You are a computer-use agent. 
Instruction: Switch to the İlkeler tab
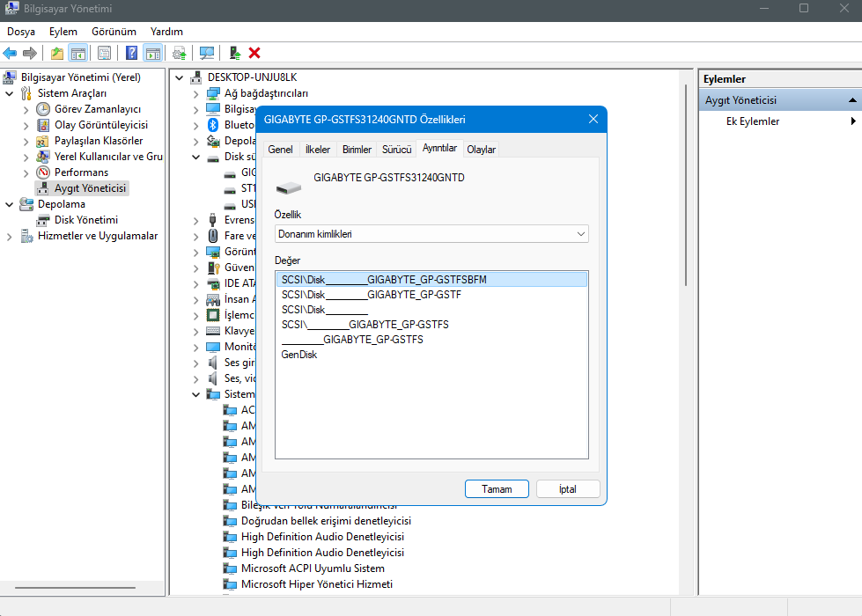click(x=318, y=150)
